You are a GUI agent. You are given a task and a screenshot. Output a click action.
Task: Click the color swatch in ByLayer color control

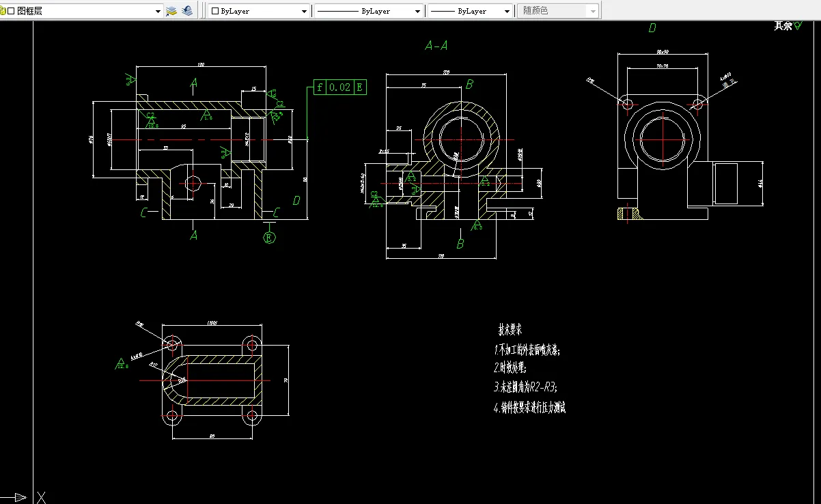click(215, 12)
